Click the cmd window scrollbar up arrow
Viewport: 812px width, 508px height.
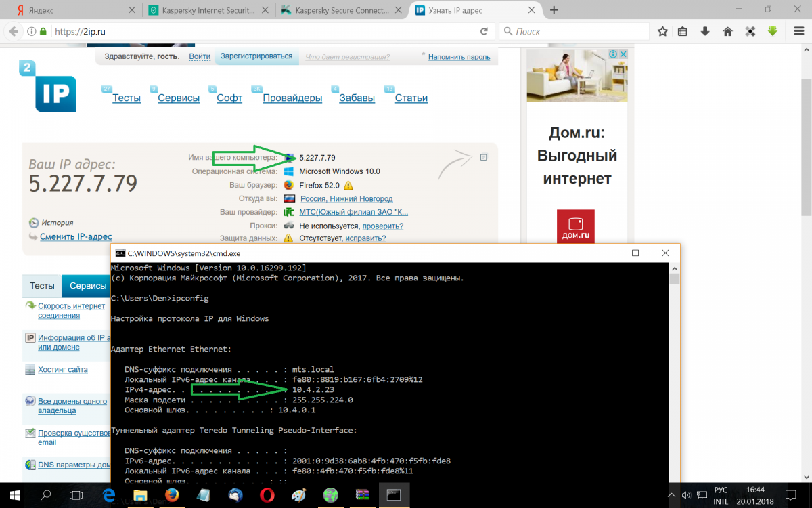(x=675, y=268)
